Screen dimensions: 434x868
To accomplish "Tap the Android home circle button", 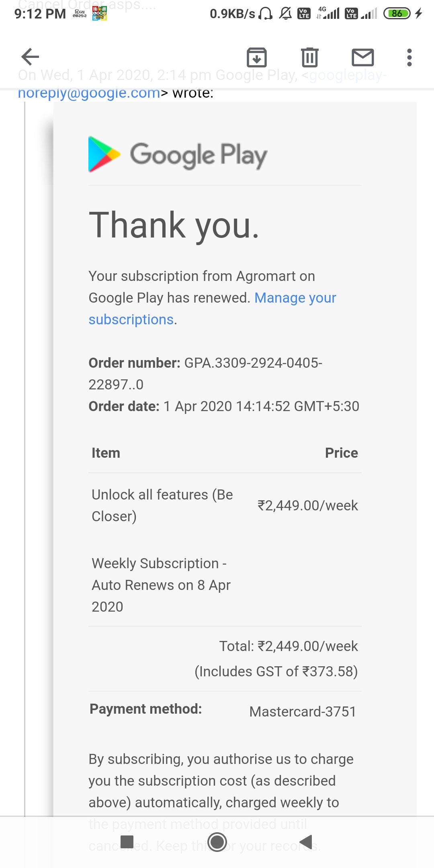I will (x=217, y=842).
